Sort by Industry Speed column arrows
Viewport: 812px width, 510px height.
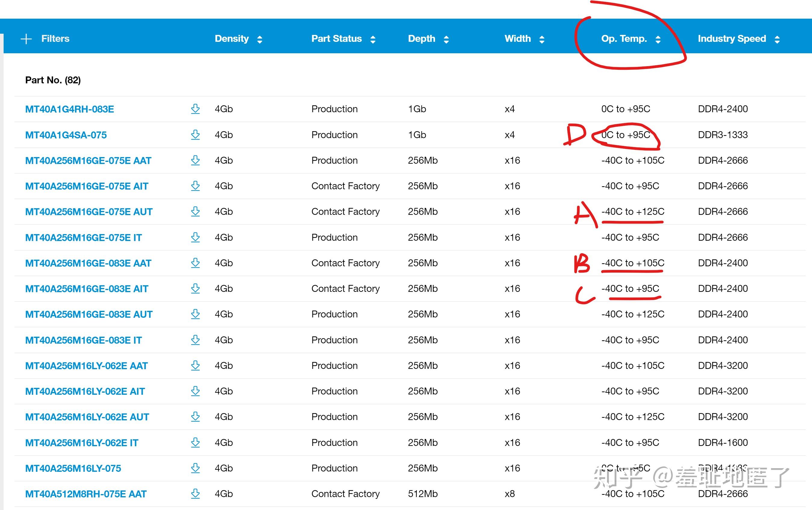click(x=777, y=39)
